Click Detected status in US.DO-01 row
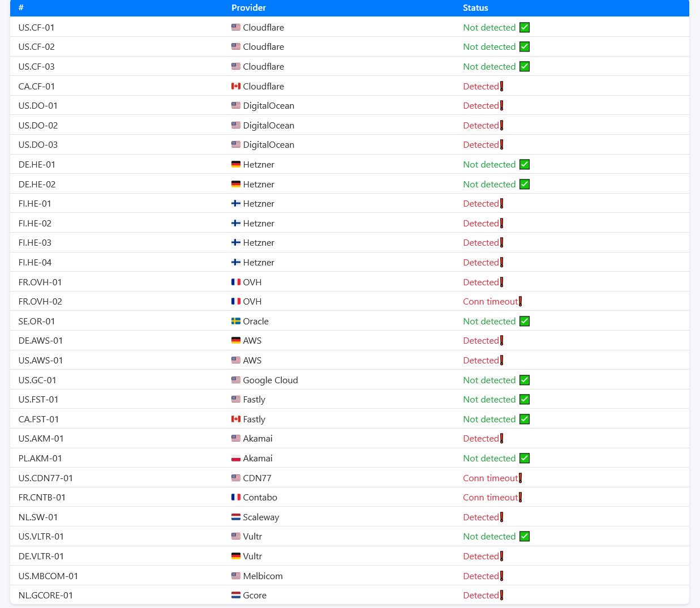 tap(481, 106)
